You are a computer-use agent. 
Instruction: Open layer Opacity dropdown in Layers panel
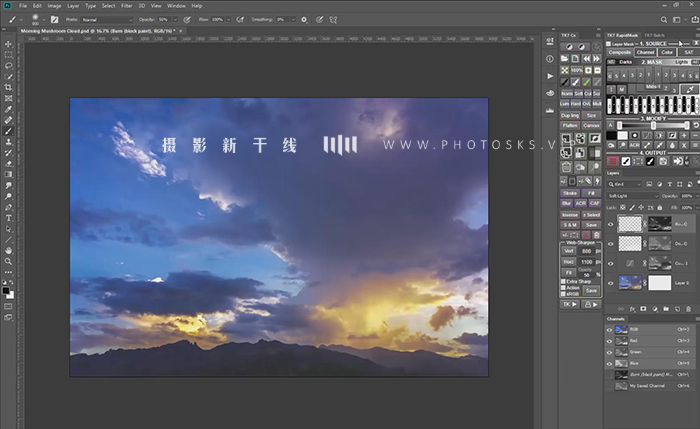click(x=696, y=196)
